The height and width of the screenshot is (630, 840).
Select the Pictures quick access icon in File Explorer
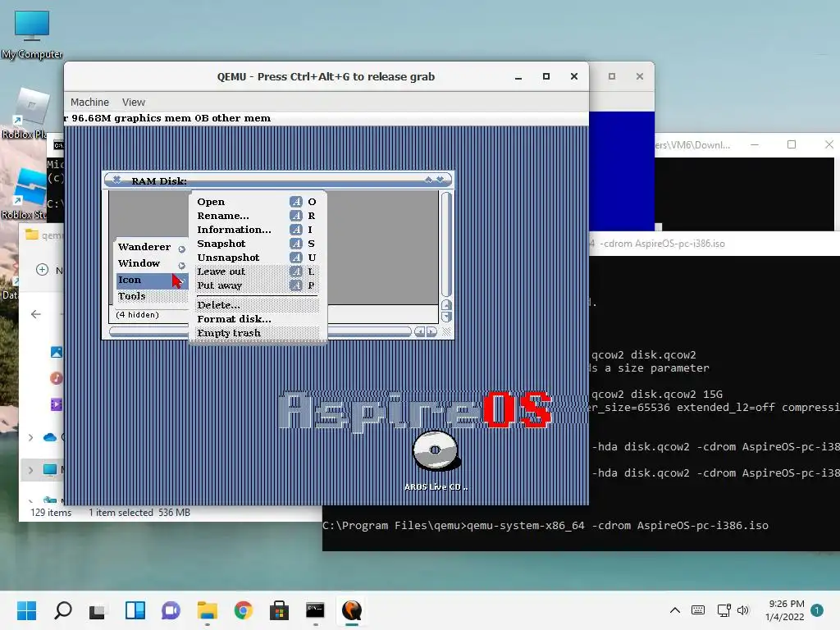[x=57, y=352]
